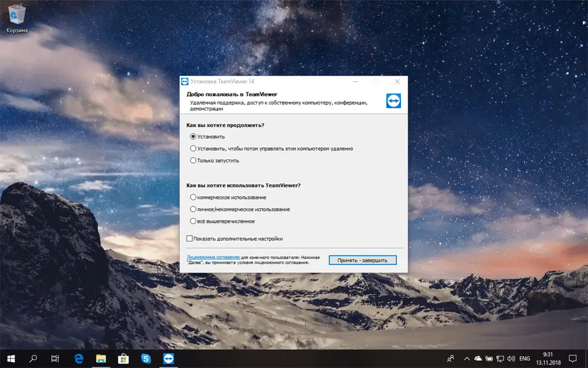This screenshot has height=368, width=588.
Task: Select 'Установить, чтобы потом управлять этим компьютером удаленно'
Action: (x=272, y=149)
